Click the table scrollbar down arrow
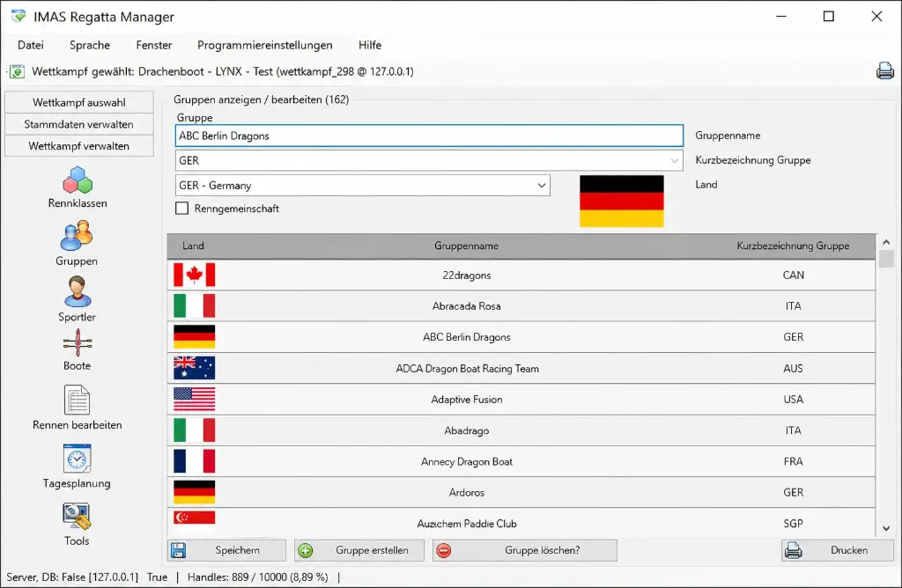Viewport: 902px width, 588px height. click(x=886, y=528)
